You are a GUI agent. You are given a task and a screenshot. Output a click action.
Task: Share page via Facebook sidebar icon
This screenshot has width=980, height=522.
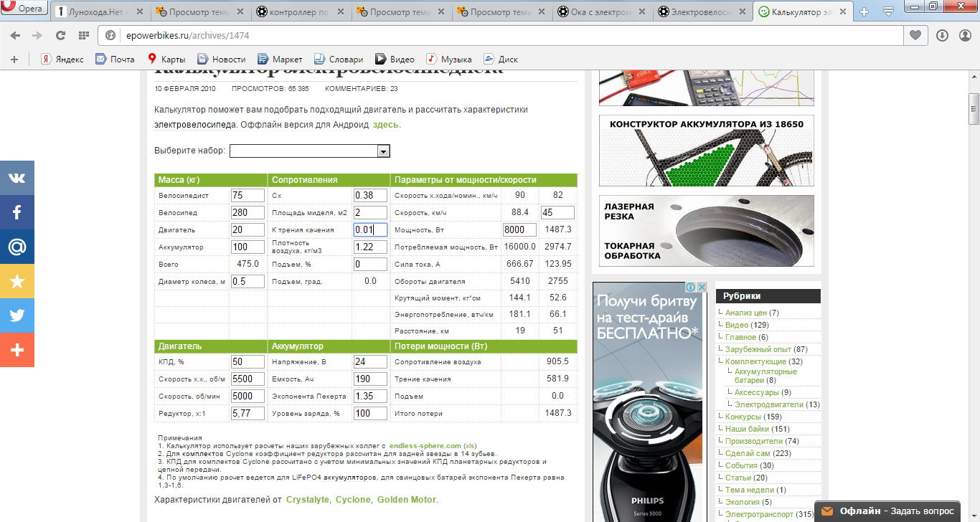pyautogui.click(x=17, y=212)
